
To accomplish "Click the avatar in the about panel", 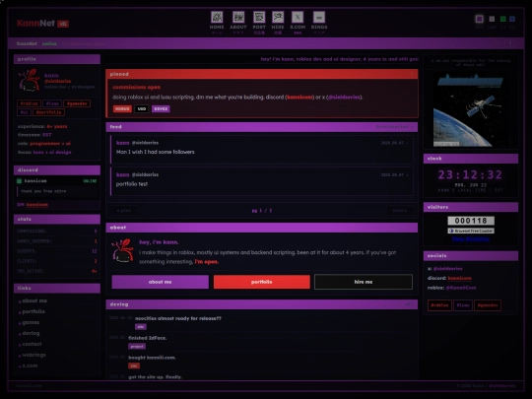I will coord(123,251).
